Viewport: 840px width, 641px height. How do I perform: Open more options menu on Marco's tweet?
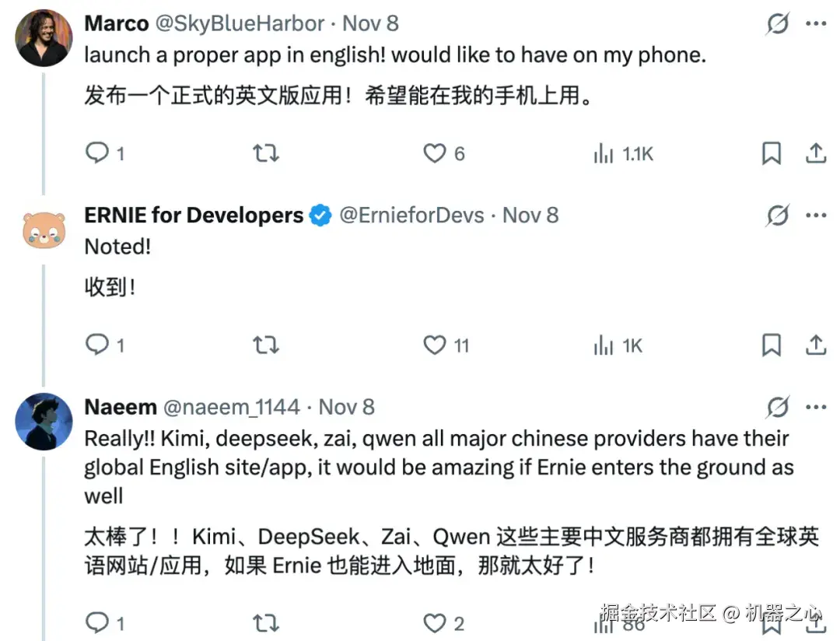coord(815,23)
